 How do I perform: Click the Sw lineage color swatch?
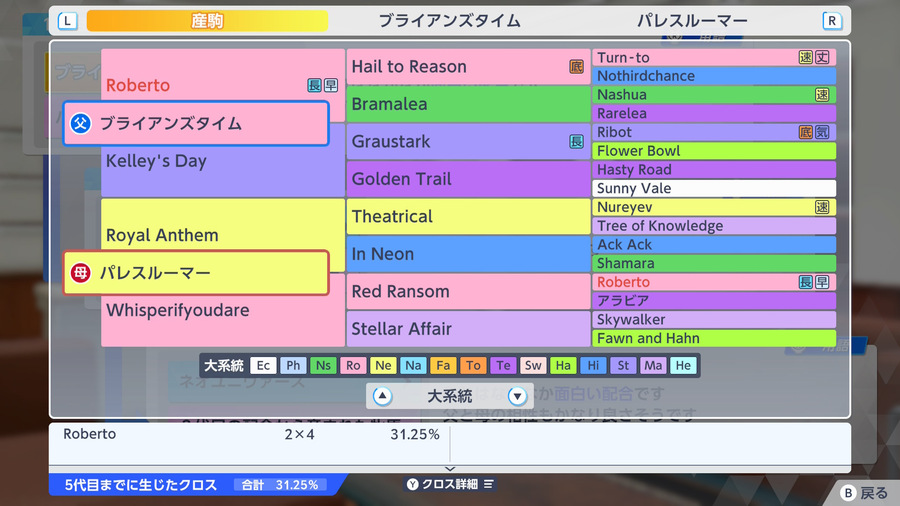pos(533,365)
